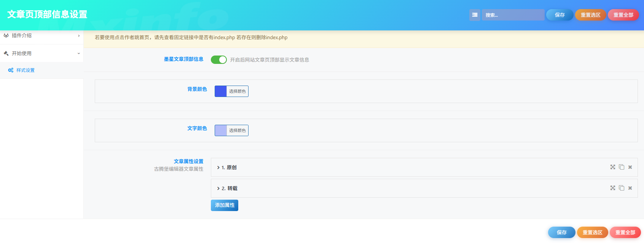This screenshot has height=243, width=644.
Task: Remove the 转载 attribute row
Action: pos(630,188)
